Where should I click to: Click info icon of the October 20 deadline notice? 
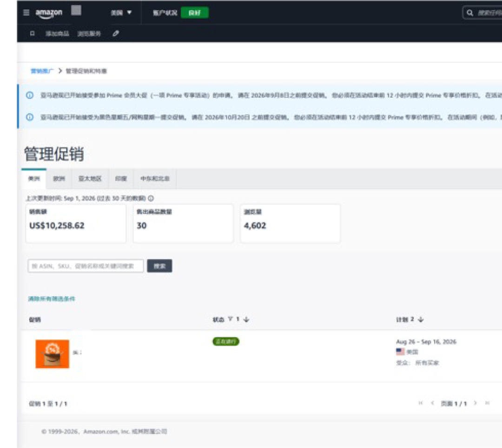point(29,117)
